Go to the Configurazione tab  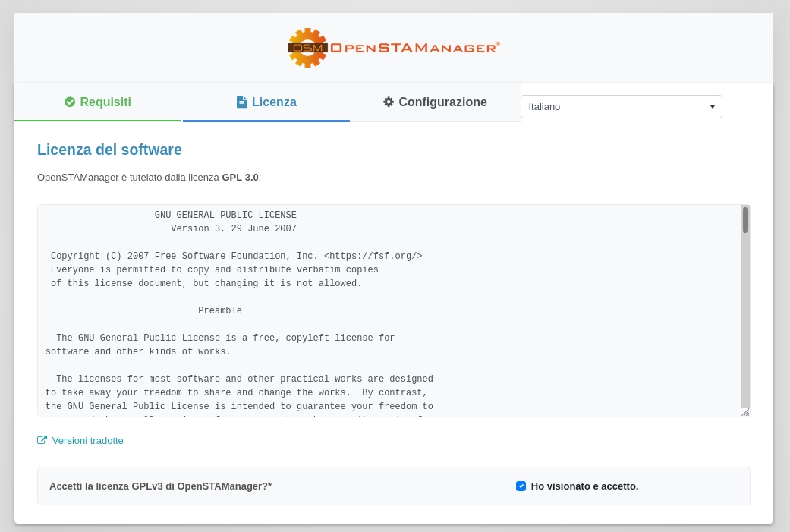(x=435, y=102)
